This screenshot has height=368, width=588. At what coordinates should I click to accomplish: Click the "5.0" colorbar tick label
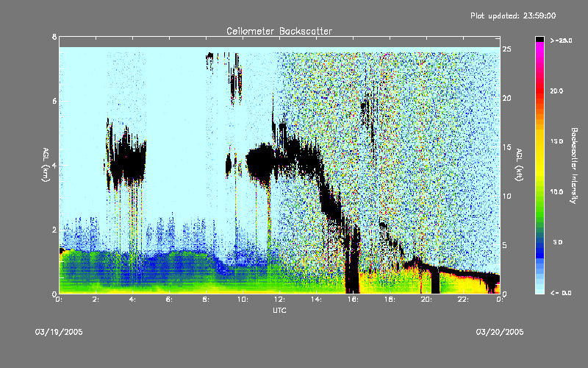pos(558,242)
